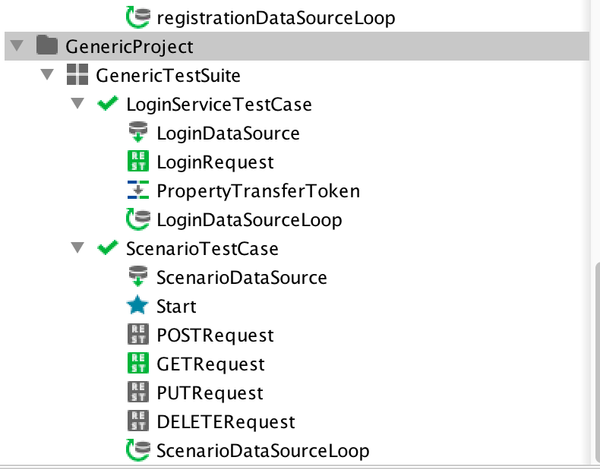Collapse the LoginServiceTestCase node arrow
Image resolution: width=600 pixels, height=469 pixels.
[76, 104]
